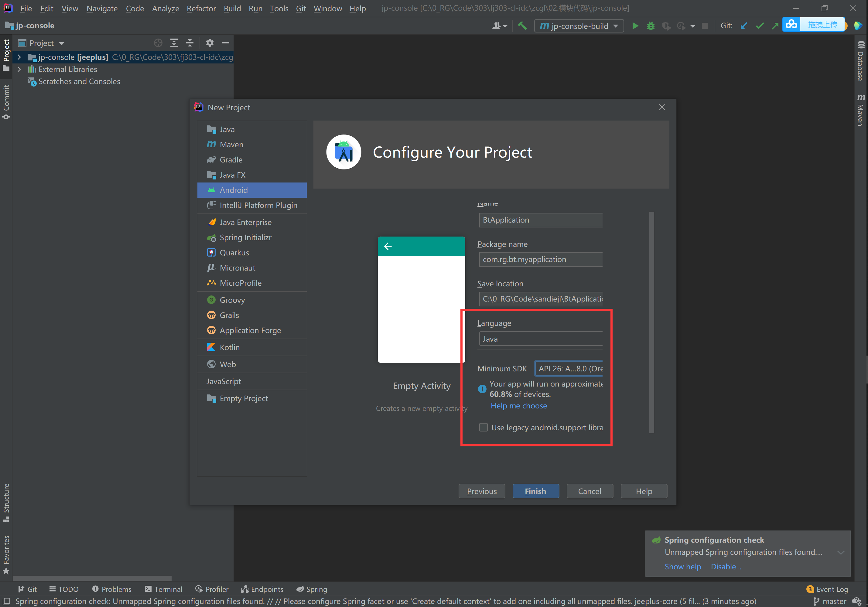The height and width of the screenshot is (607, 868).
Task: Open the Commit side tab
Action: tap(6, 102)
